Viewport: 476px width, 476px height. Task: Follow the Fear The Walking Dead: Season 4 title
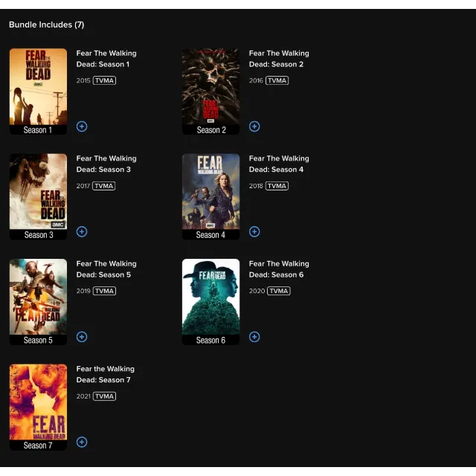[279, 164]
